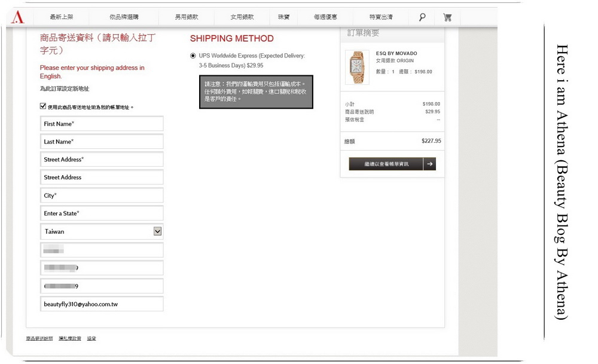
Task: Click the red A site logo
Action: pos(17,17)
